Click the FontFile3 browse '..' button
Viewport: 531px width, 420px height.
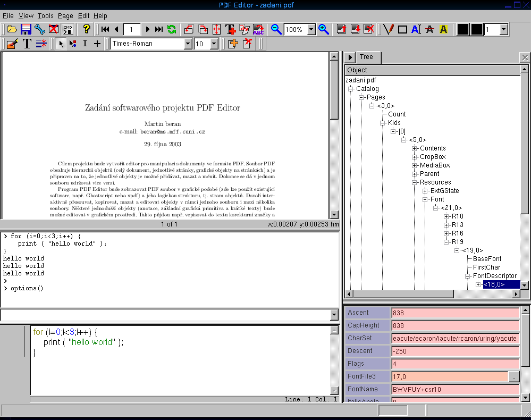(514, 376)
